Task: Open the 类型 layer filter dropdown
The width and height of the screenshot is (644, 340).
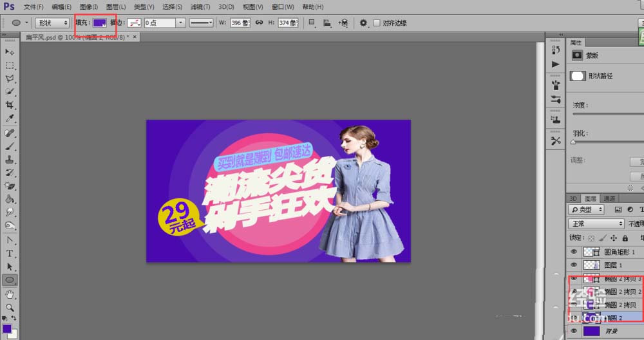Action: (587, 210)
